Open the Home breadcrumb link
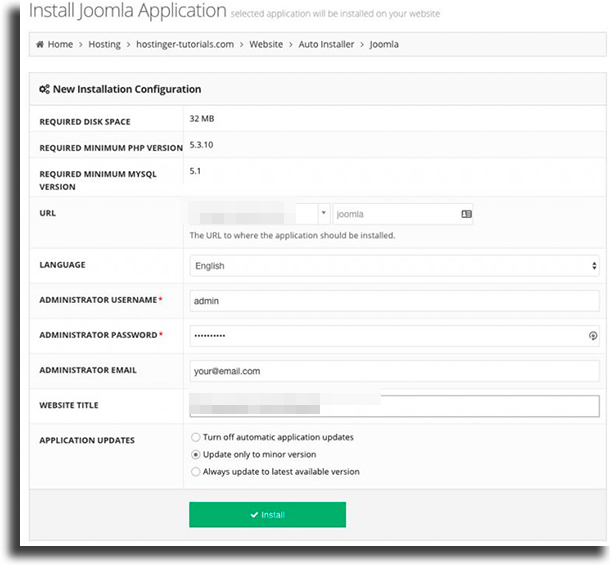Viewport: 610px width, 565px height. coord(60,44)
